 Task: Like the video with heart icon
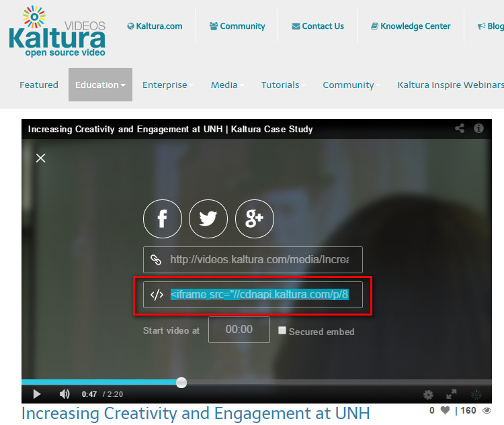(x=445, y=410)
